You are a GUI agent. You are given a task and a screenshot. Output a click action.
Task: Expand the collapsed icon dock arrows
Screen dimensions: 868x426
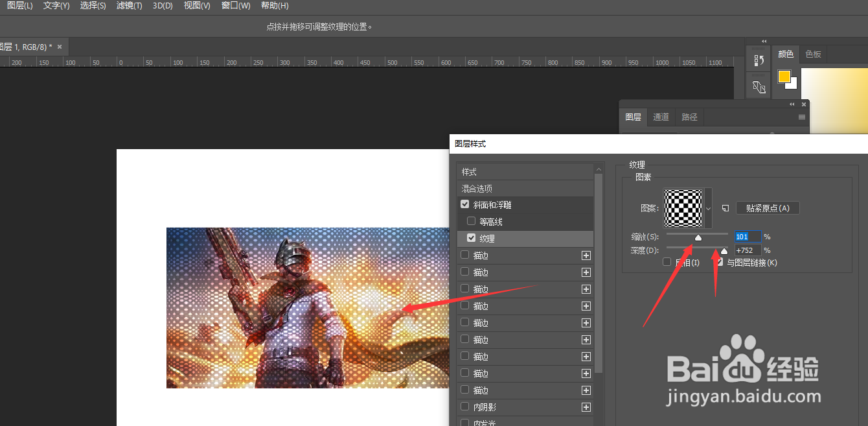tap(764, 41)
